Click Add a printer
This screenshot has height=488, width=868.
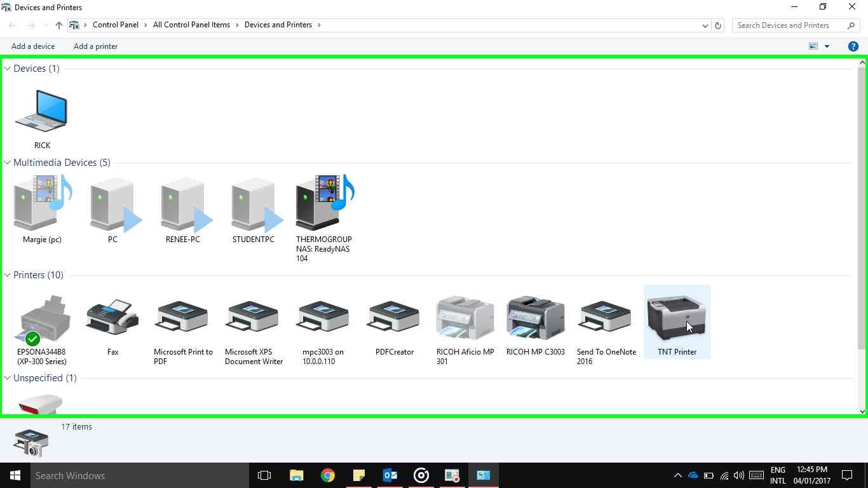[95, 46]
